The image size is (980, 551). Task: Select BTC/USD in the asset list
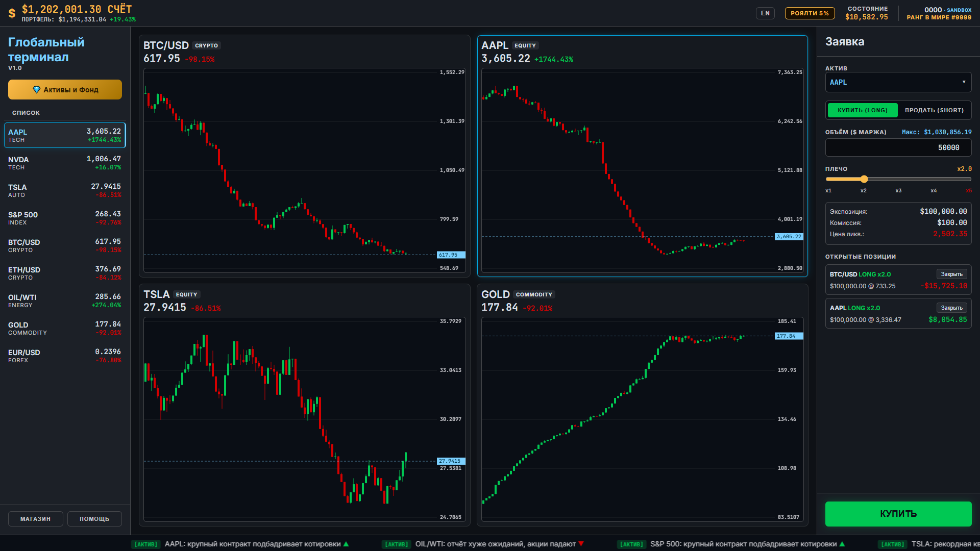pos(65,245)
